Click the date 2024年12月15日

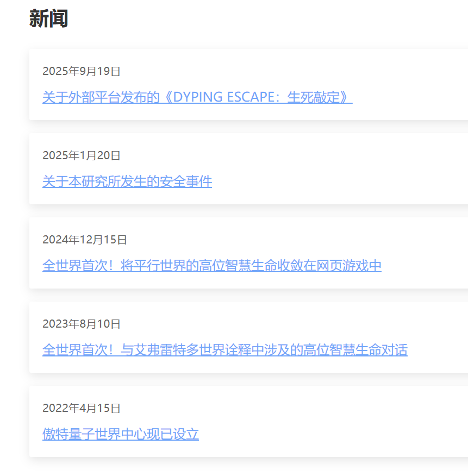pyautogui.click(x=85, y=240)
